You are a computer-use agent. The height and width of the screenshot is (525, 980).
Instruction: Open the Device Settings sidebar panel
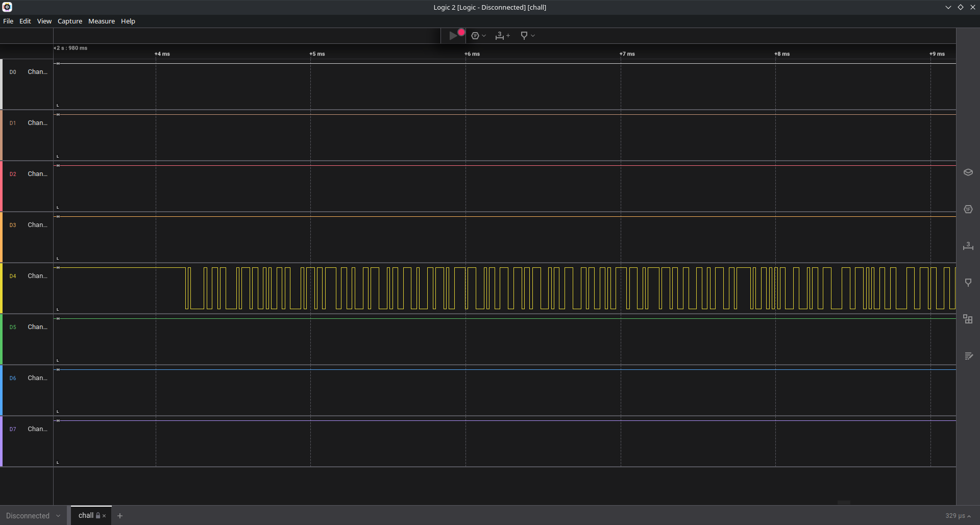coord(968,172)
